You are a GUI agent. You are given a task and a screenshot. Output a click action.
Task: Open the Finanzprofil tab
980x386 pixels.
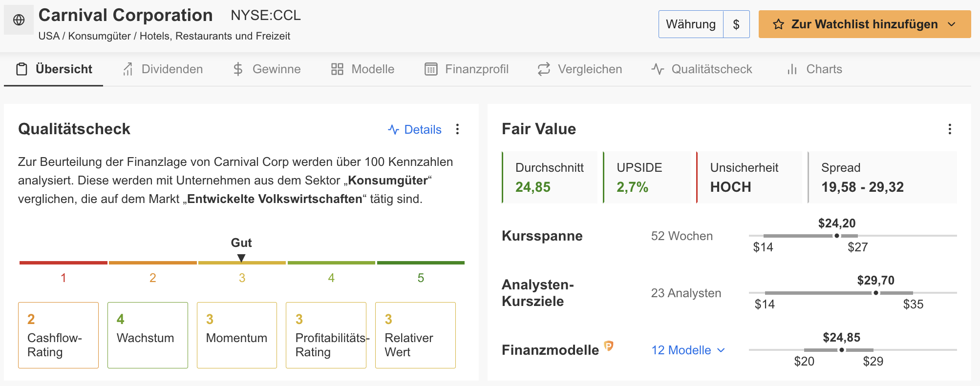(467, 69)
